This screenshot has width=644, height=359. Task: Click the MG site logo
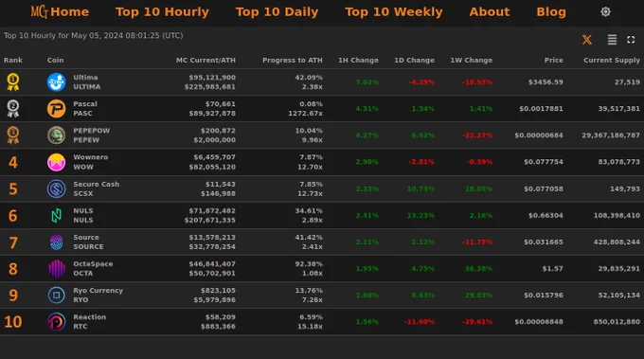[39, 12]
